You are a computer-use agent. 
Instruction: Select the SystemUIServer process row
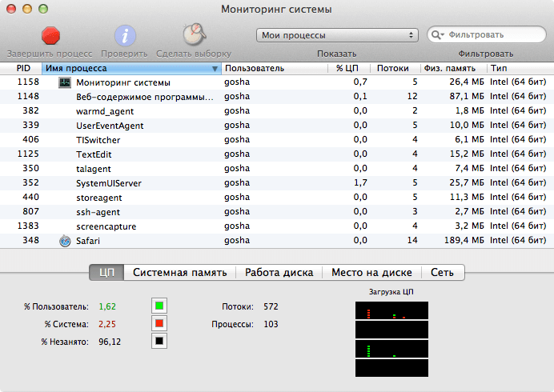pyautogui.click(x=277, y=183)
